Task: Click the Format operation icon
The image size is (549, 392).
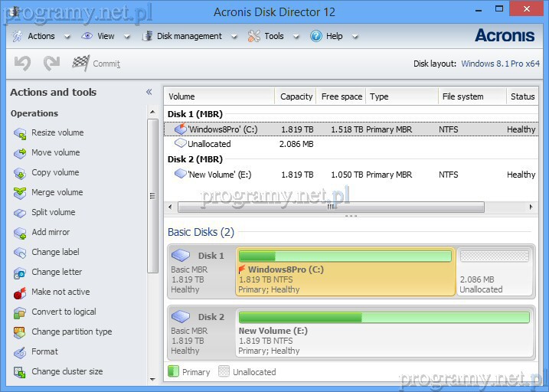Action: (x=20, y=352)
